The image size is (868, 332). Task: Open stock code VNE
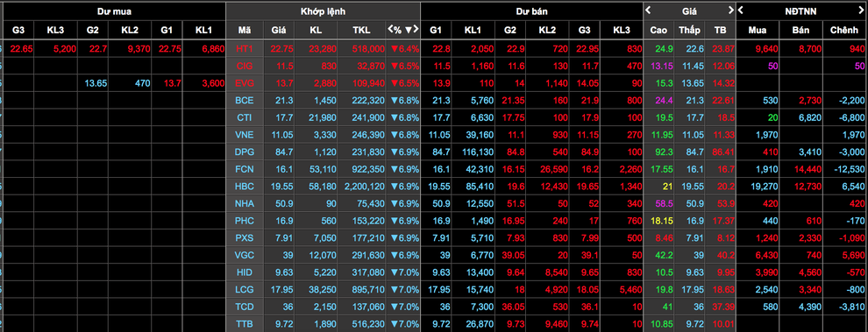244,134
